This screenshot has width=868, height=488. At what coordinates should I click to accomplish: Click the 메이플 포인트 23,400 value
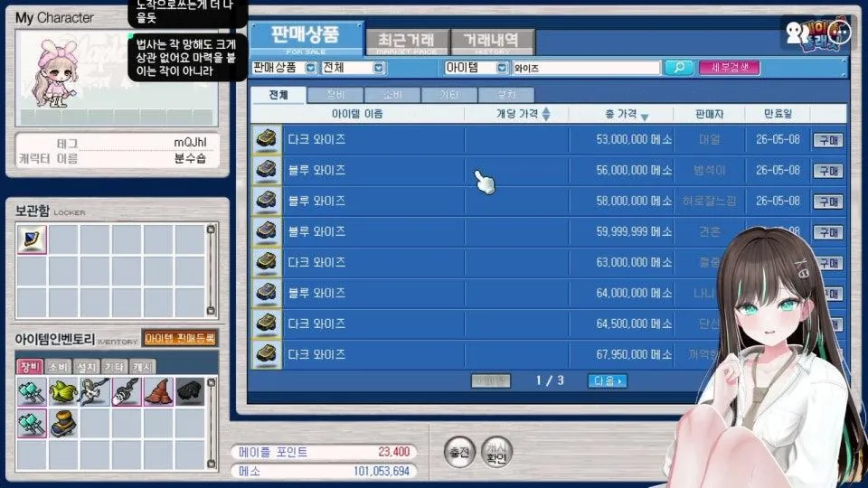point(393,452)
